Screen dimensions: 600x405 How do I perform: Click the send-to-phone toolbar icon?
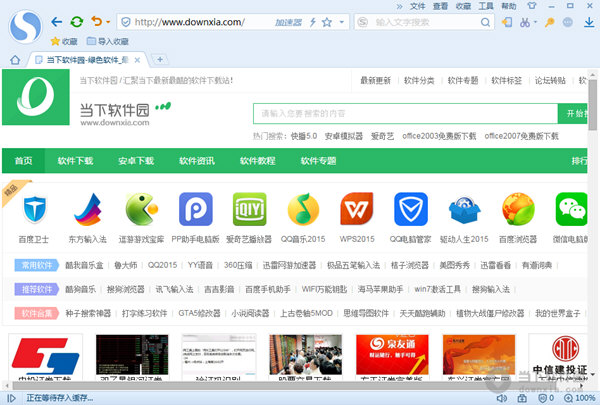pyautogui.click(x=507, y=22)
